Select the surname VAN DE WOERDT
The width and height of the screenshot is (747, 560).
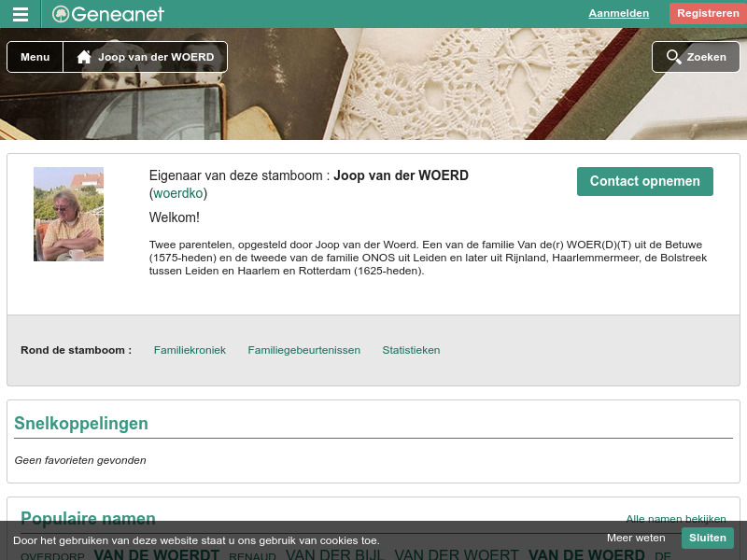click(157, 554)
